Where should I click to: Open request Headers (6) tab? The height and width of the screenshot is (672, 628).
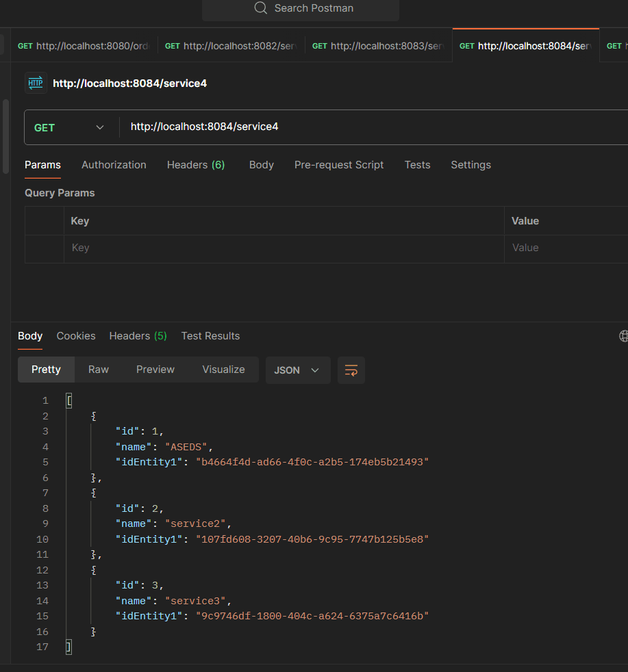tap(196, 165)
